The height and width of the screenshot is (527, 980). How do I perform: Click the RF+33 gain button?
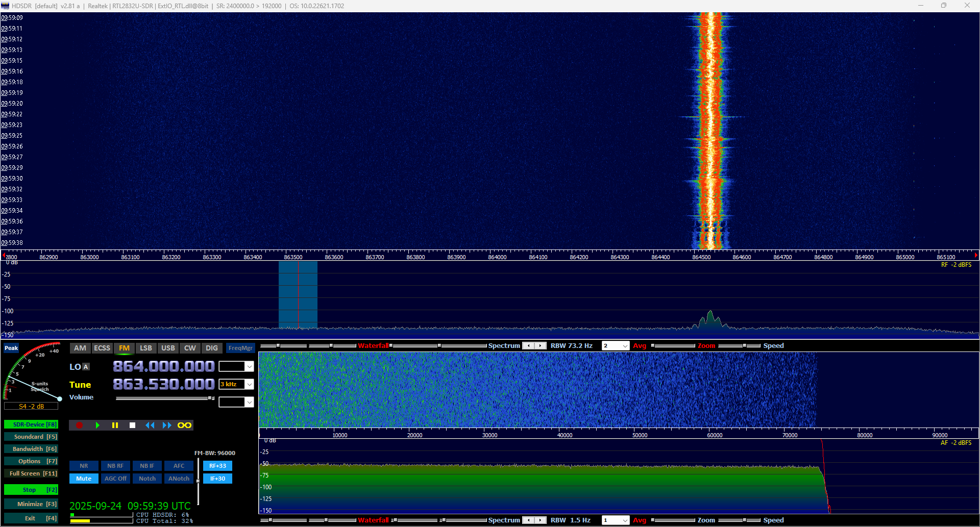pyautogui.click(x=217, y=466)
